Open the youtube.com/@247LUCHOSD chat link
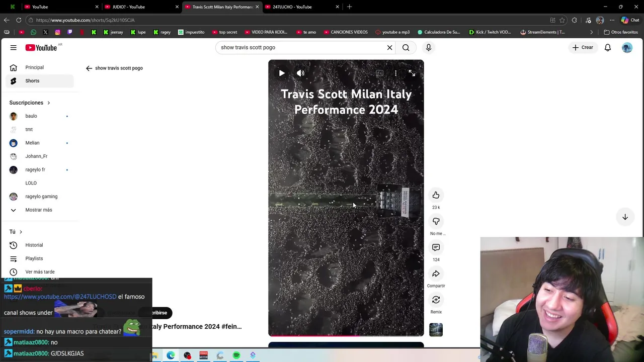Viewport: 644px width, 362px height. click(60, 297)
